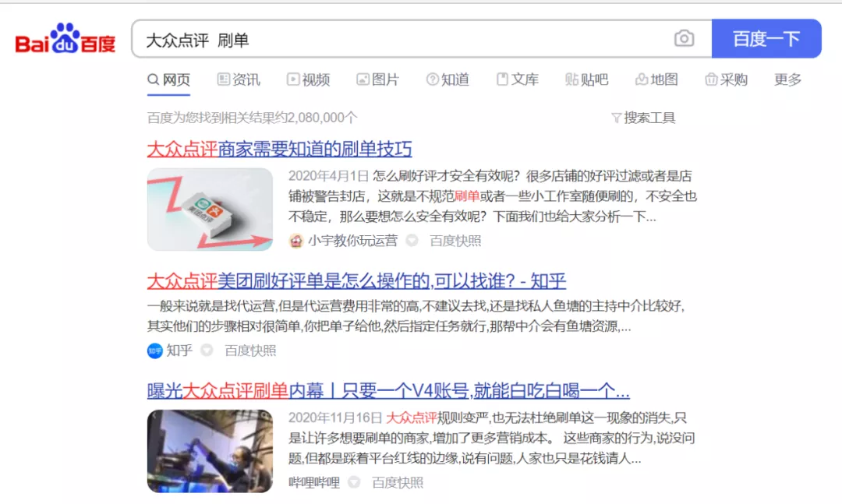Click the badge icon after 哔哩哔哩
The width and height of the screenshot is (842, 504).
[354, 482]
